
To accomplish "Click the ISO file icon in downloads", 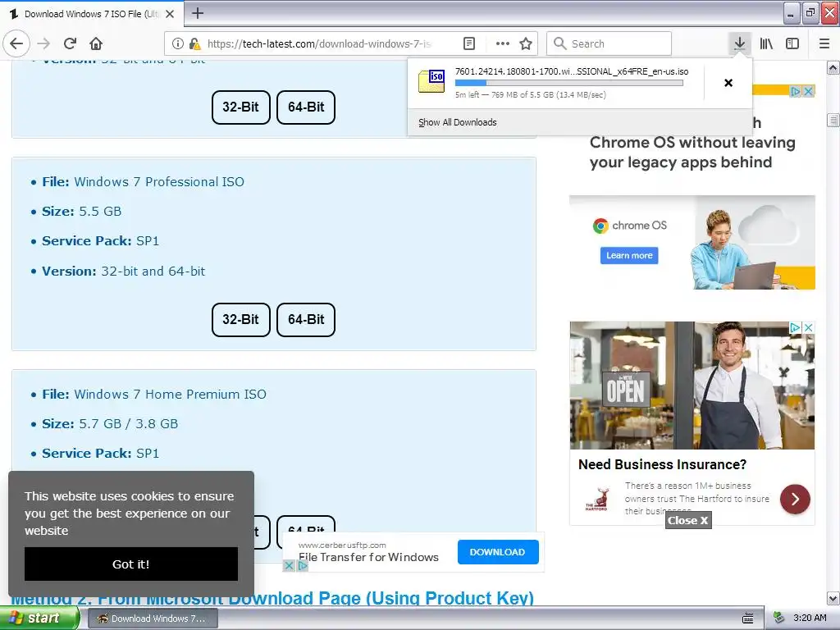I will click(431, 81).
